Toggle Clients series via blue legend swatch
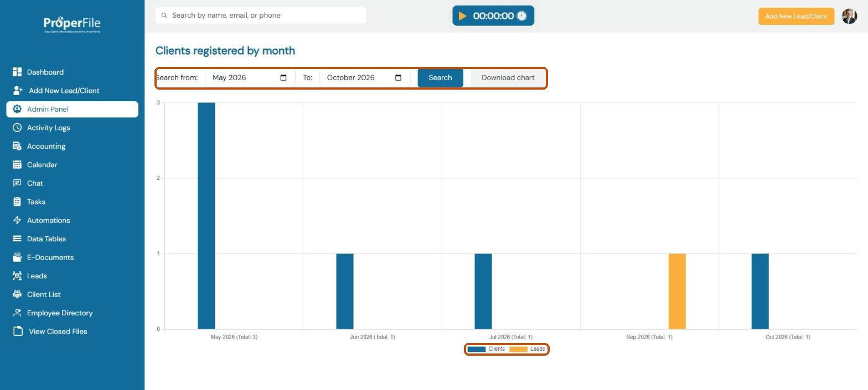868x390 pixels. click(x=476, y=349)
